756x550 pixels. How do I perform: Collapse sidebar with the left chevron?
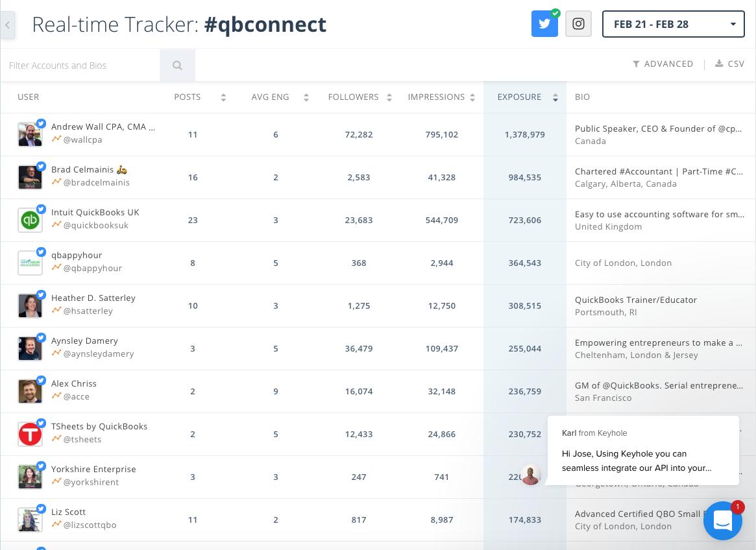8,25
